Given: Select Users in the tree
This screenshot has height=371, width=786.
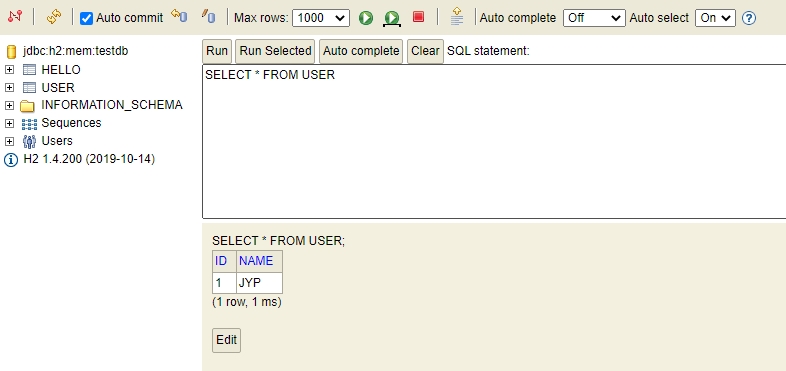Looking at the screenshot, I should point(57,141).
